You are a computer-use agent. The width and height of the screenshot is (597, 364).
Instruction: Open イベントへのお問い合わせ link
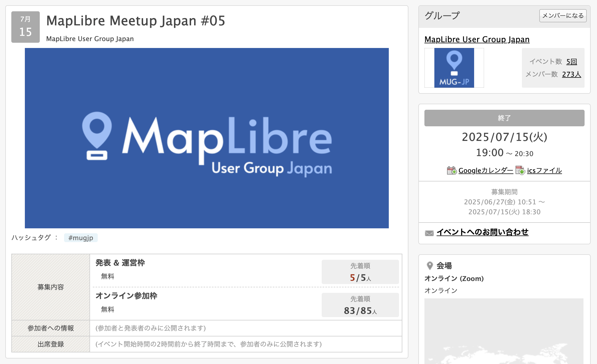(x=482, y=232)
